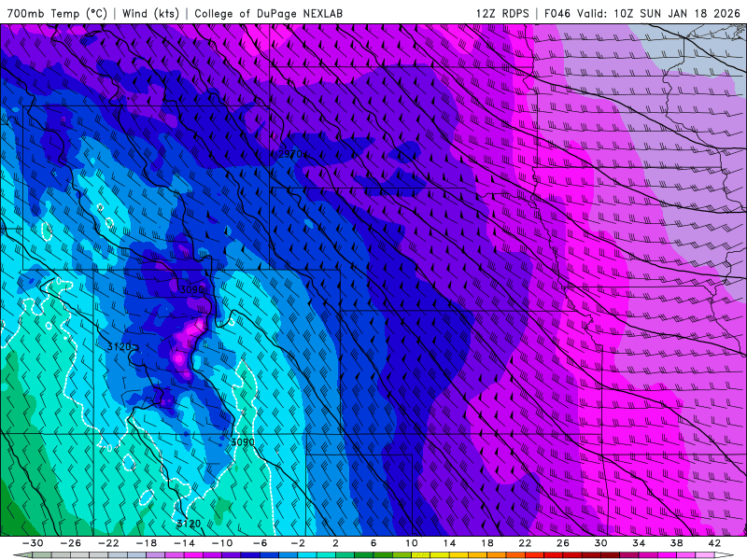Click the '30' color scale label
This screenshot has width=747, height=560.
tap(600, 543)
